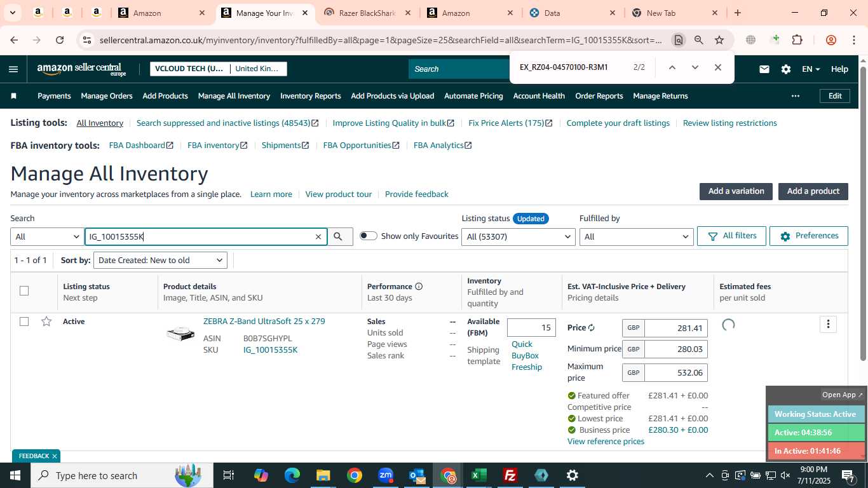Open Payments in the nav bar

(x=54, y=96)
